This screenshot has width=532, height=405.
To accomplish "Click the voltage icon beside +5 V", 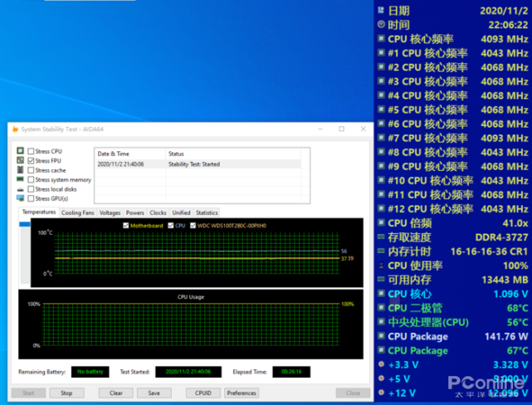I will [x=381, y=378].
